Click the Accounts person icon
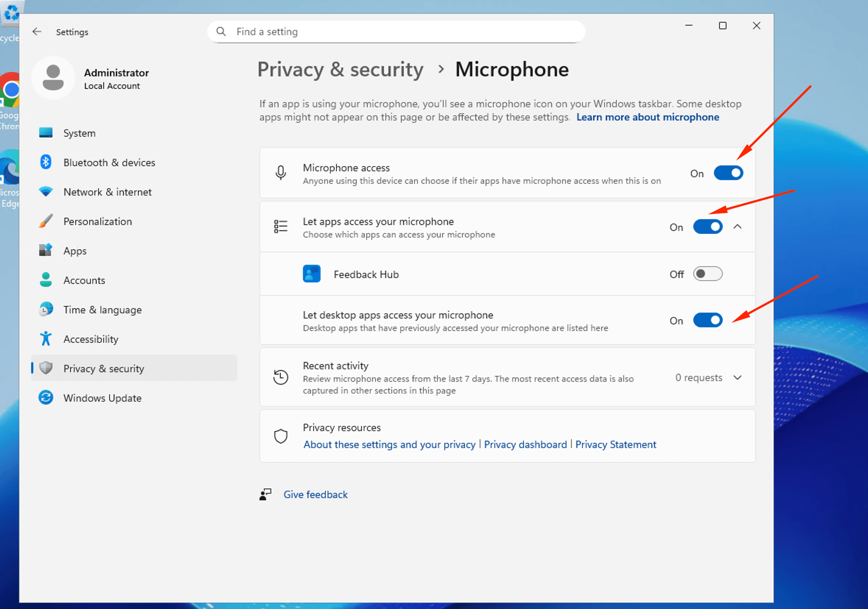 pos(46,280)
